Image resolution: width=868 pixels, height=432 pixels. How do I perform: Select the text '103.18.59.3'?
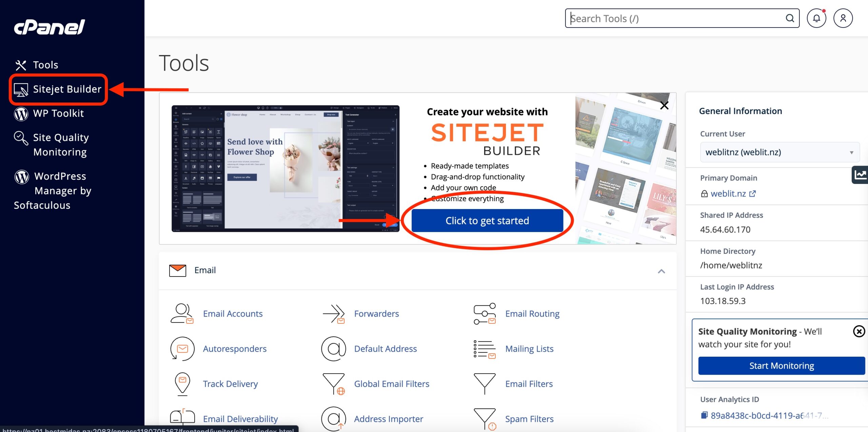click(723, 301)
